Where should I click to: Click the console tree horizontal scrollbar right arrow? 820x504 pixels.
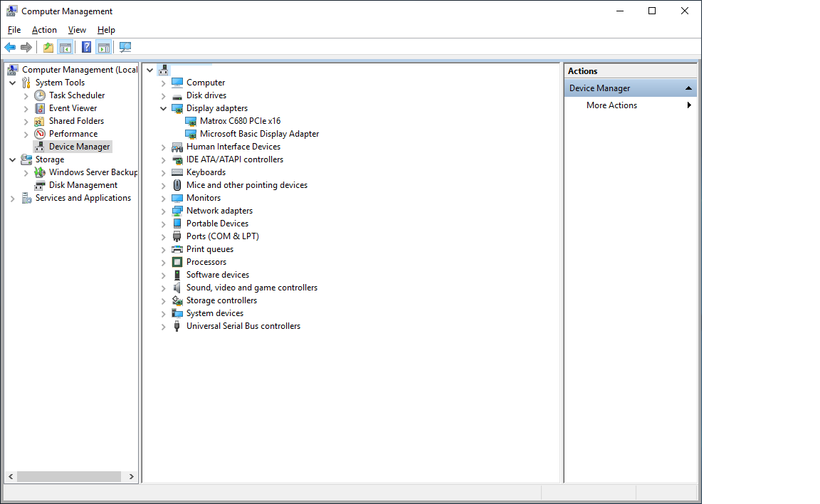131,477
